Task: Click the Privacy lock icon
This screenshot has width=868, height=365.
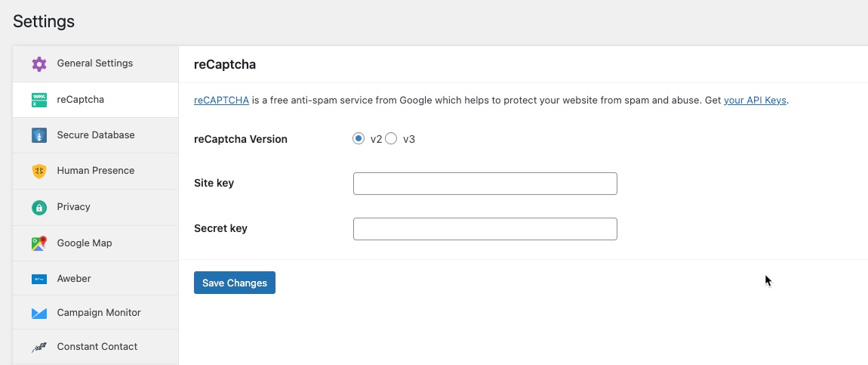Action: pyautogui.click(x=39, y=207)
